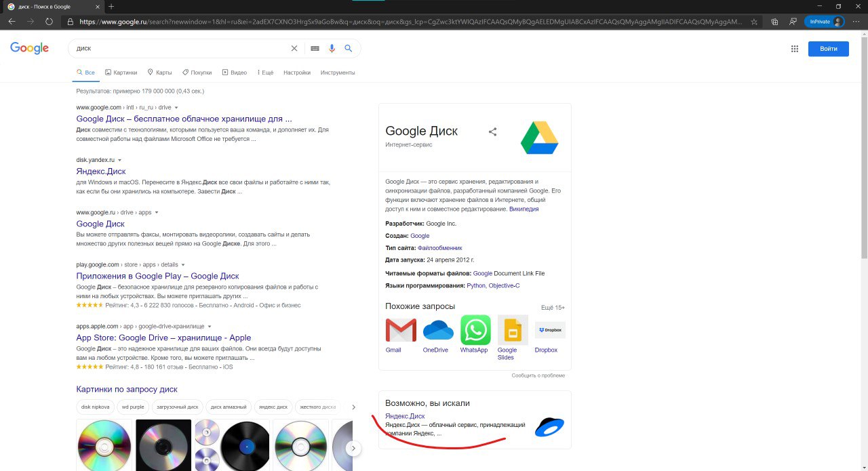868x471 pixels.
Task: Open the CD on black background thumbnail
Action: coord(163,445)
